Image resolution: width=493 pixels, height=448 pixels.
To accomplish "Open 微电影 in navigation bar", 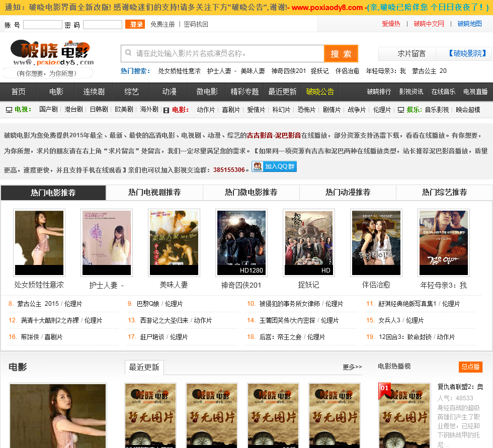I will [207, 92].
